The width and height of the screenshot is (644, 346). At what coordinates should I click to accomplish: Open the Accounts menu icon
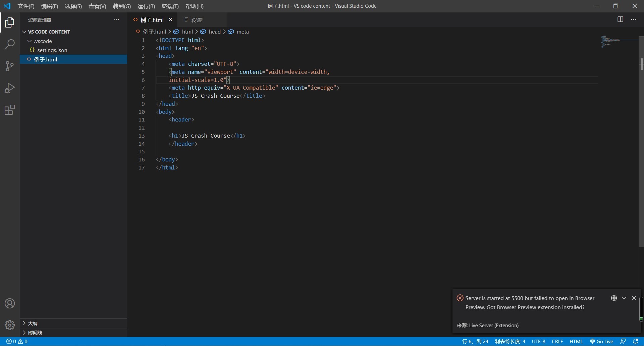(x=10, y=303)
